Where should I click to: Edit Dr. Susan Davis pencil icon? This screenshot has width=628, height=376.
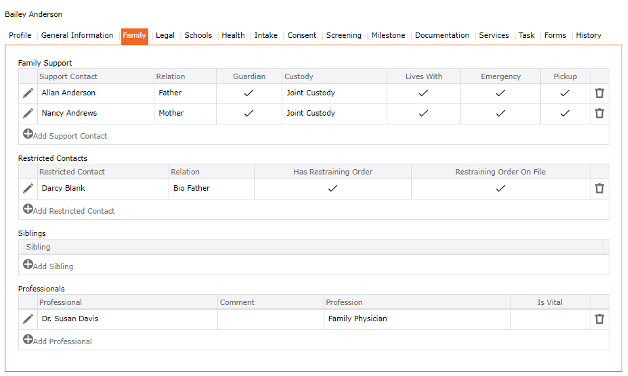[x=28, y=319]
